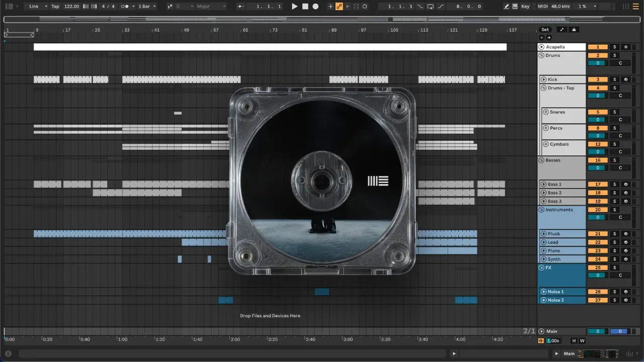Toggle the metronome icon
Image resolution: width=644 pixels, height=362 pixels.
[x=125, y=7]
